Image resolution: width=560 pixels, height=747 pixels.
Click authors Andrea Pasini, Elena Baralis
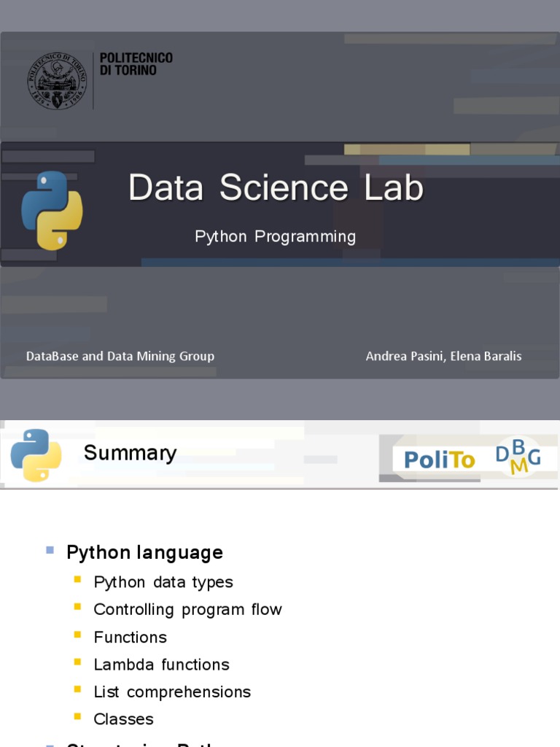(x=443, y=356)
